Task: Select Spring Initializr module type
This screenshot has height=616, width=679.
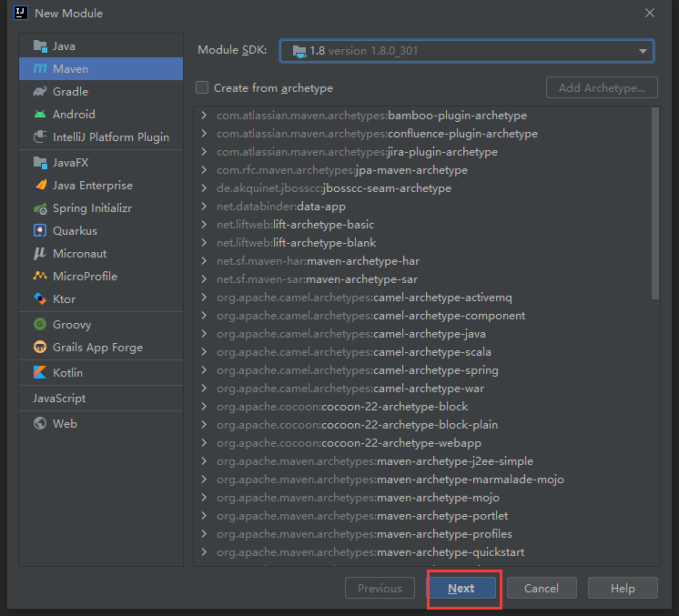Action: (101, 208)
